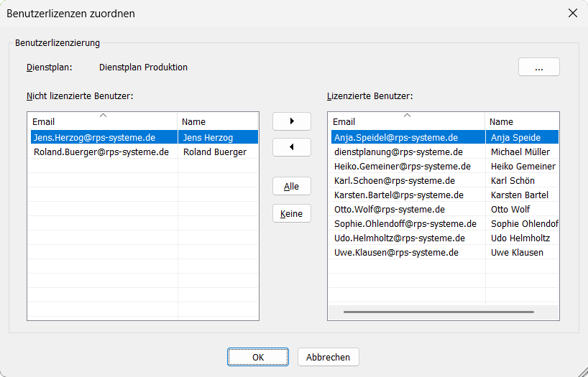Select Roland.Buerger@rps-systeme.de email cell
The width and height of the screenshot is (588, 377).
click(x=104, y=152)
